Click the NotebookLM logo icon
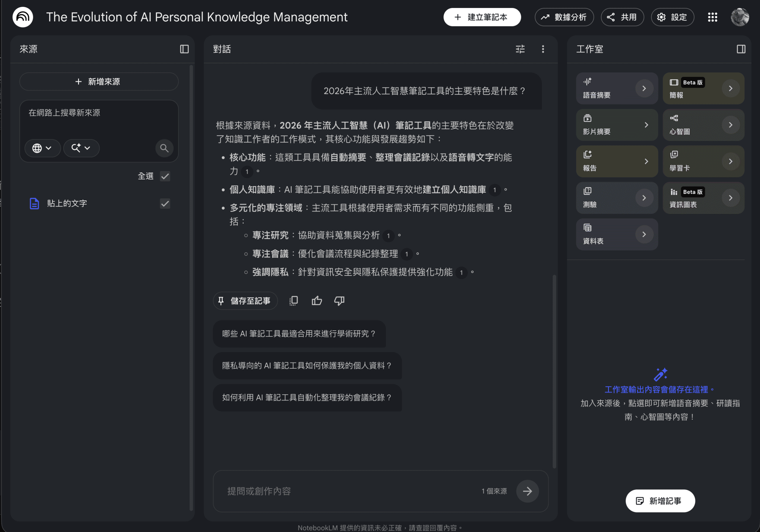The width and height of the screenshot is (760, 532). point(23,17)
